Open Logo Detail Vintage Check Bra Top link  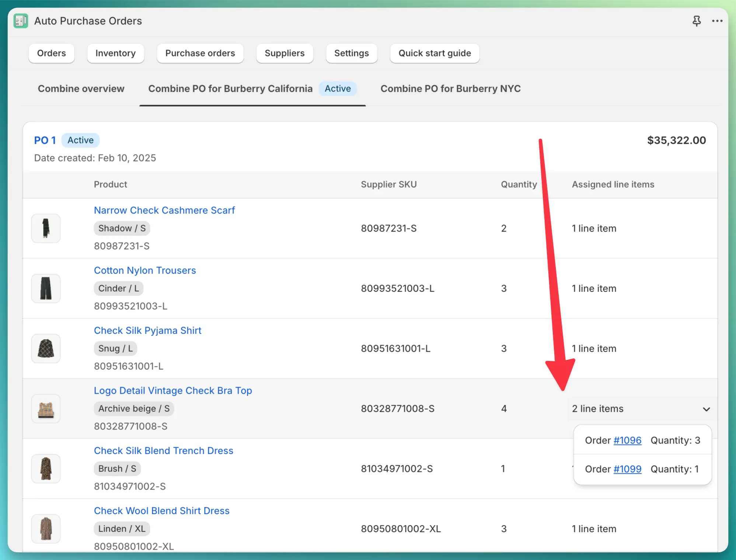point(173,390)
